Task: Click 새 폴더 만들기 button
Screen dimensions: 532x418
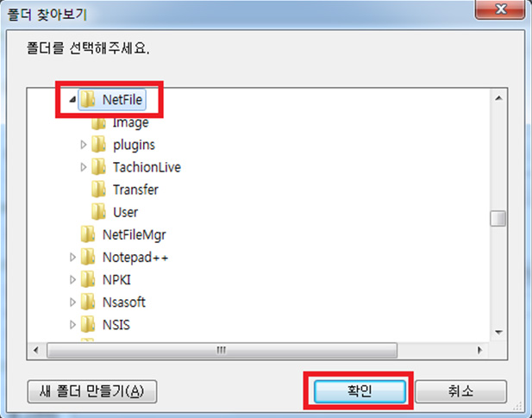Action: coord(92,391)
